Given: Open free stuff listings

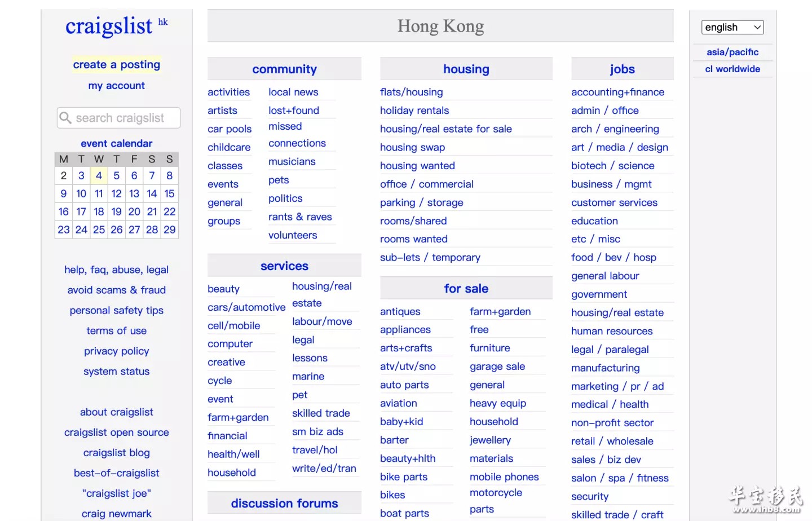Looking at the screenshot, I should pos(479,329).
